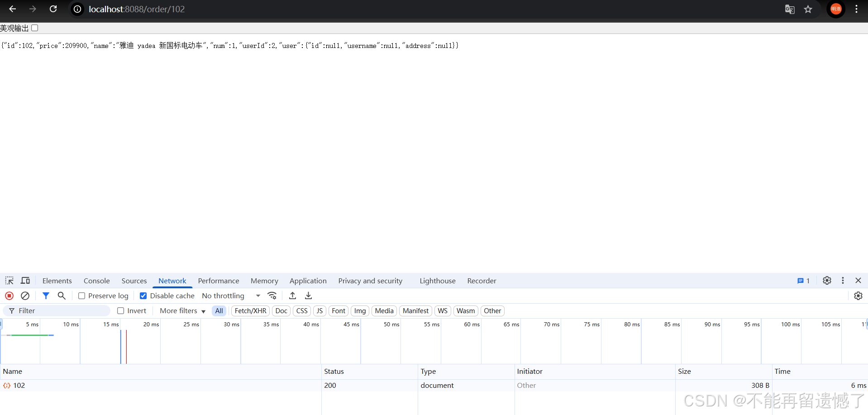Close the DevTools panel
This screenshot has width=868, height=415.
[x=858, y=281]
